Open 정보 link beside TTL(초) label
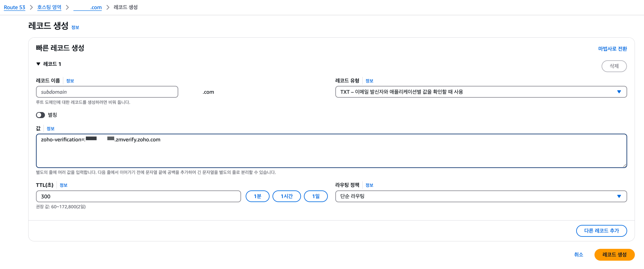This screenshot has height=269, width=644. click(x=63, y=185)
